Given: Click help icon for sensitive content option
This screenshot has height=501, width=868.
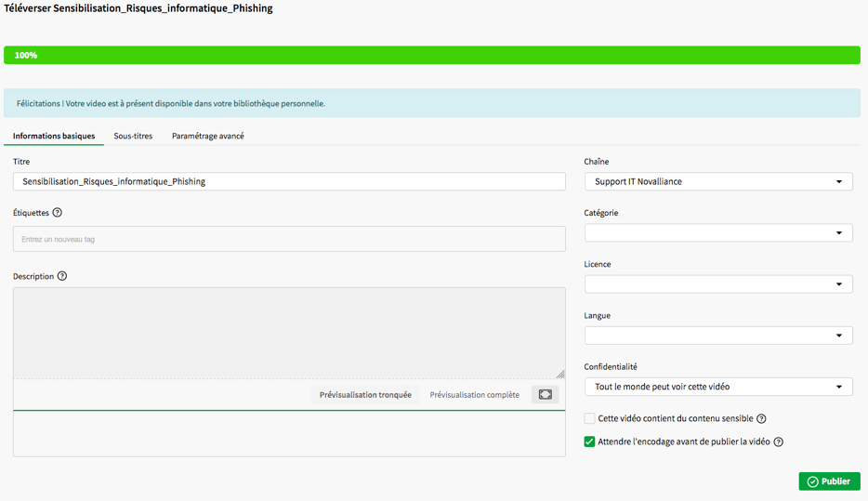Looking at the screenshot, I should [761, 419].
